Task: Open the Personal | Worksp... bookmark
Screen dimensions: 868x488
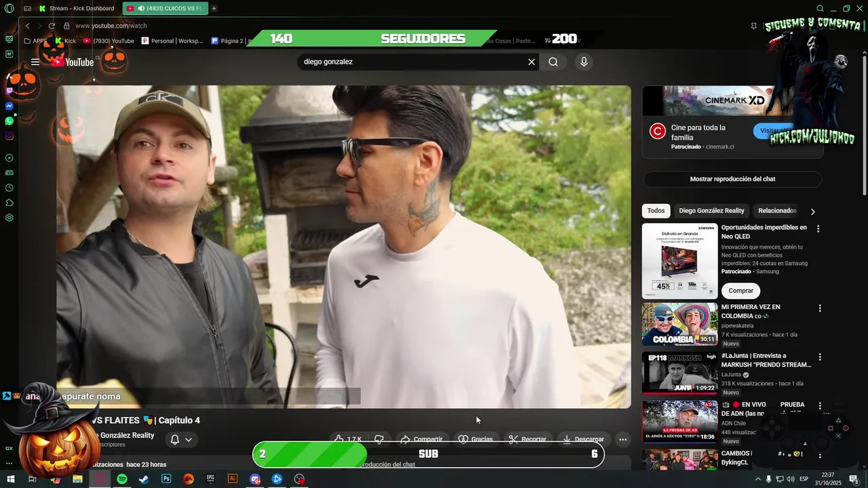Action: point(172,41)
